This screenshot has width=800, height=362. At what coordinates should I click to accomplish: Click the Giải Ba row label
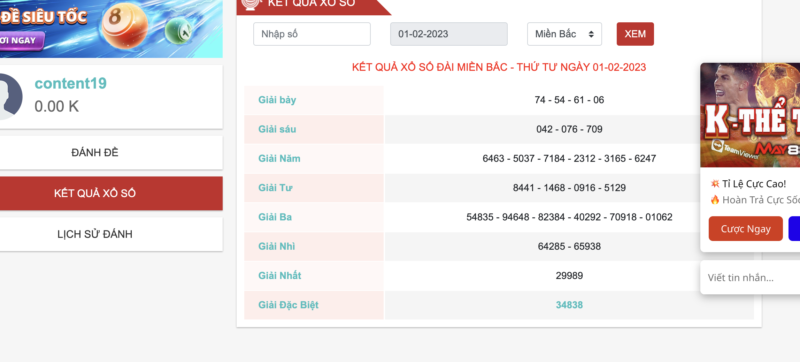pos(275,217)
